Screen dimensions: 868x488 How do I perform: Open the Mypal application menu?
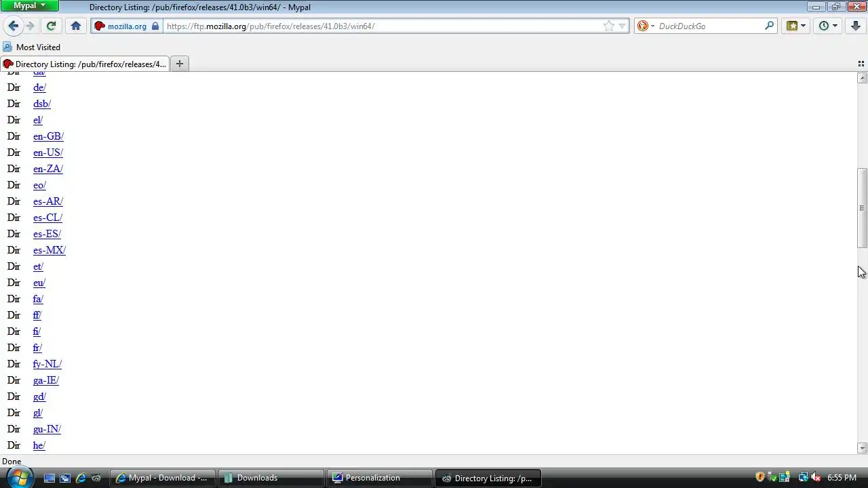[x=29, y=5]
